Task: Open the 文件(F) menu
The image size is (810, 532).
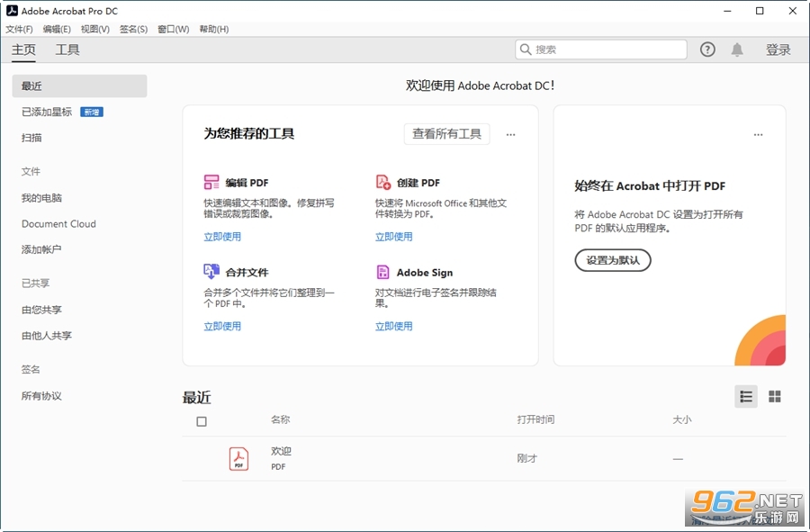Action: click(x=19, y=29)
